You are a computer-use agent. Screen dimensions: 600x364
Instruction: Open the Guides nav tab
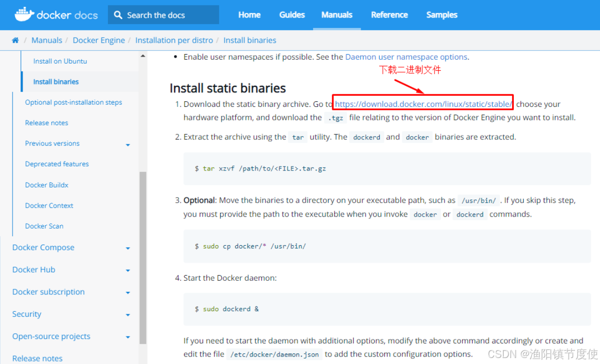click(292, 15)
